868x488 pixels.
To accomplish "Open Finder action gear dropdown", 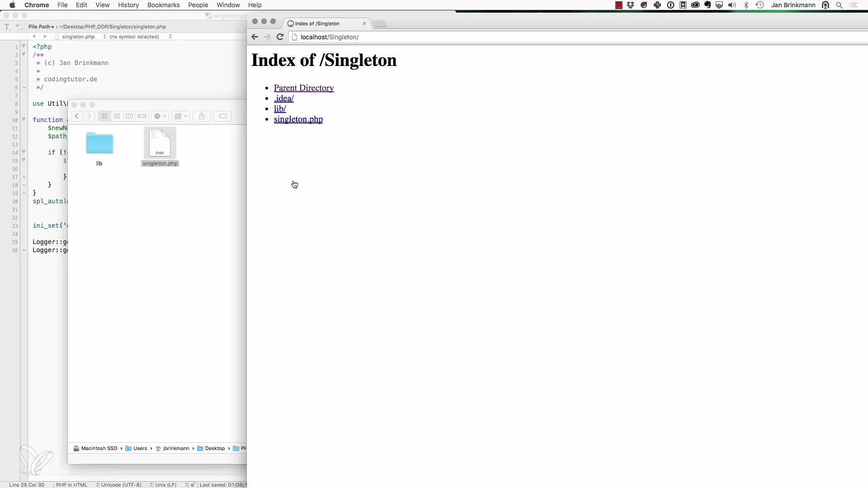I will pyautogui.click(x=160, y=116).
